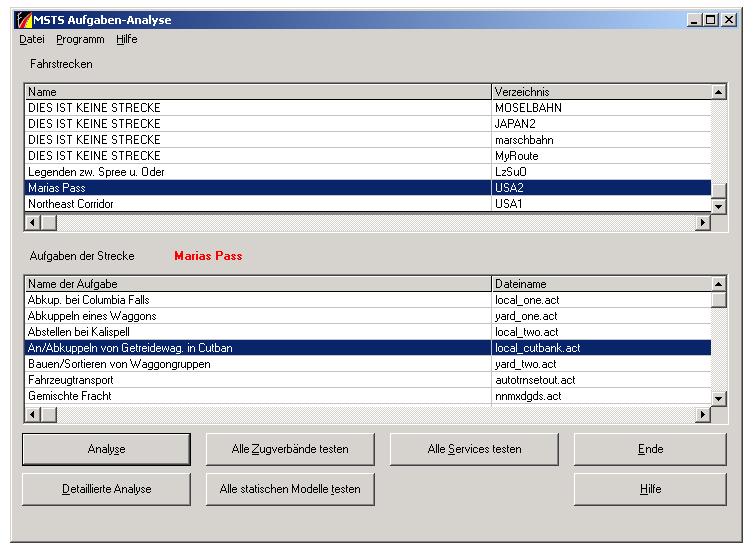Click Alle Zugverbände testen
This screenshot has height=554, width=754.
pos(290,449)
